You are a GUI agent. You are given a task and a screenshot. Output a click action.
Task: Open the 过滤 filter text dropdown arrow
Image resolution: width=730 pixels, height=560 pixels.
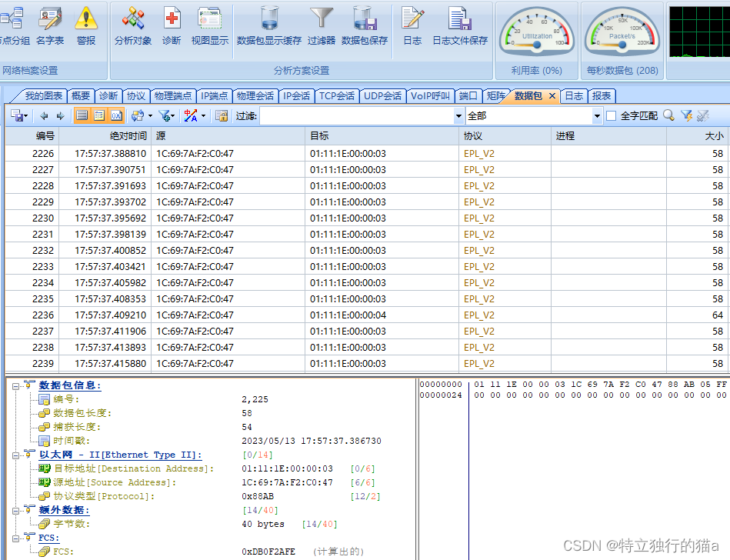458,116
